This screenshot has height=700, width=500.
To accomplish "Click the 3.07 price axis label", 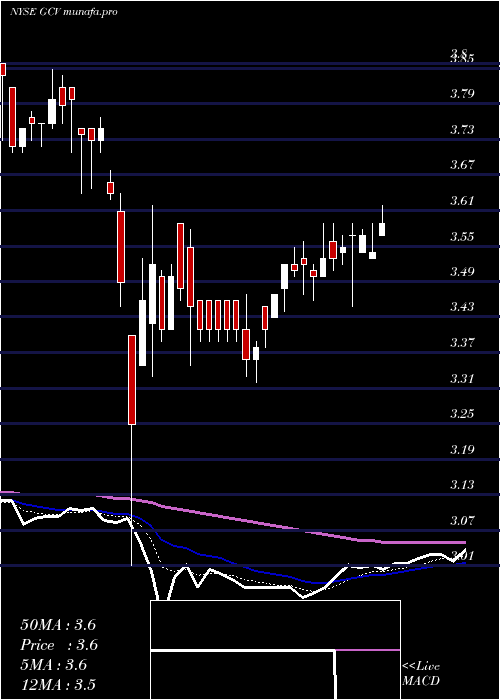I will [462, 520].
